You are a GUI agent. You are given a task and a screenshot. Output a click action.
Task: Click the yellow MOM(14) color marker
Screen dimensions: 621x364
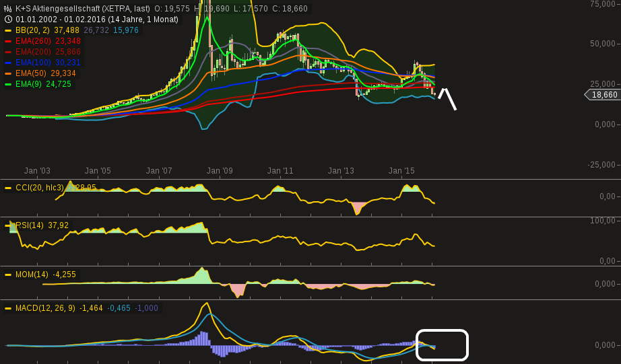(x=8, y=275)
